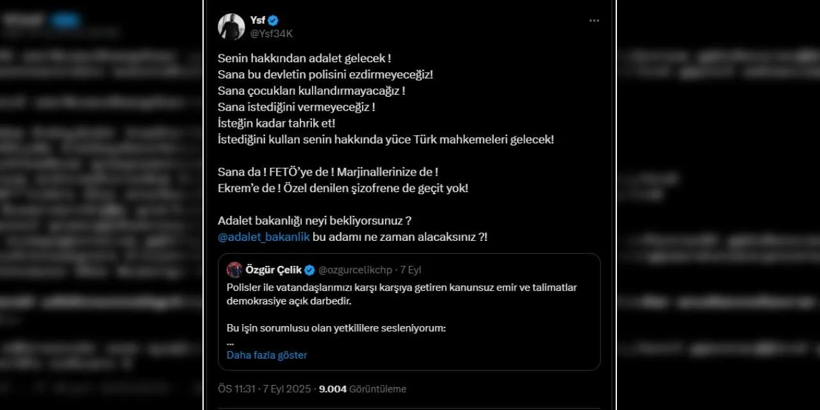Viewport: 820px width, 410px height.
Task: Click Özgür Çelik's small profile avatar
Action: coord(234,270)
